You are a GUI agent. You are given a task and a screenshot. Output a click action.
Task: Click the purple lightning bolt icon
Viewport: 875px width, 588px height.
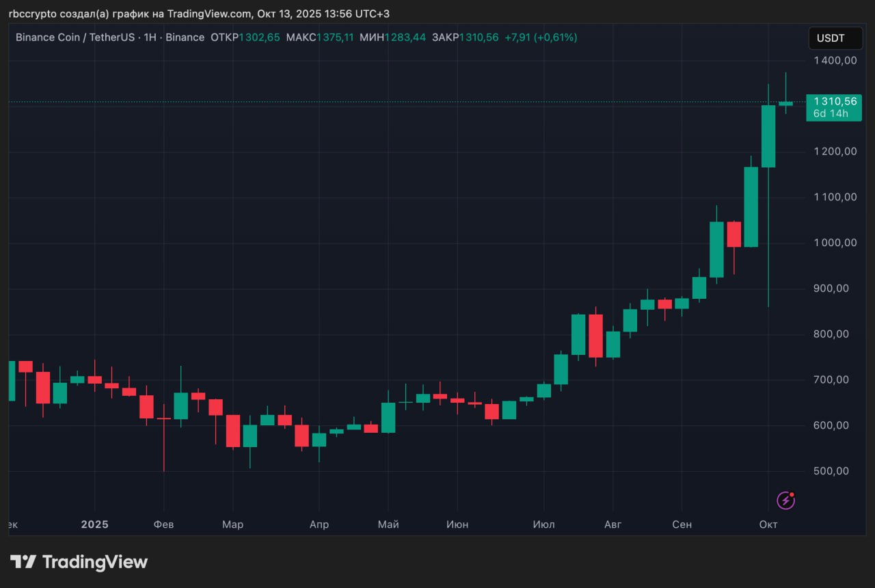click(x=786, y=500)
